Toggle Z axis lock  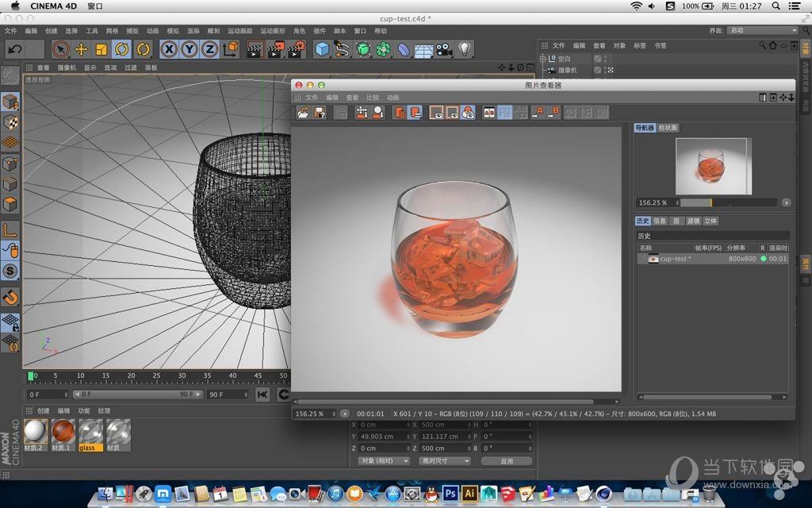[209, 50]
